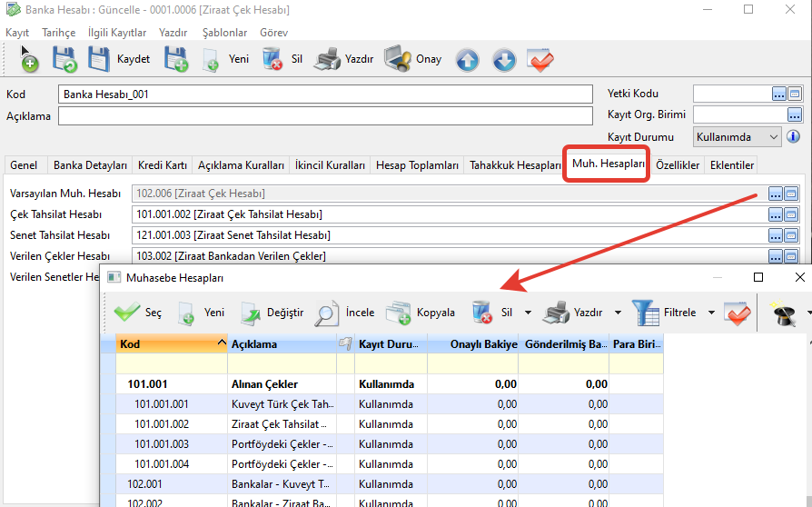Click the Onay approval toolbar icon
This screenshot has height=507, width=812.
(x=398, y=59)
